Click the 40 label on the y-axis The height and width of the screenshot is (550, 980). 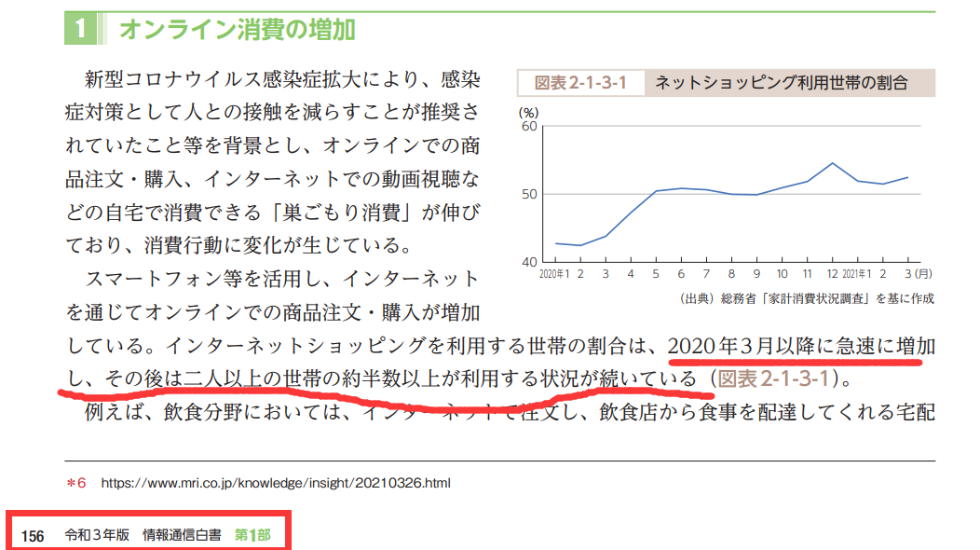[x=528, y=262]
